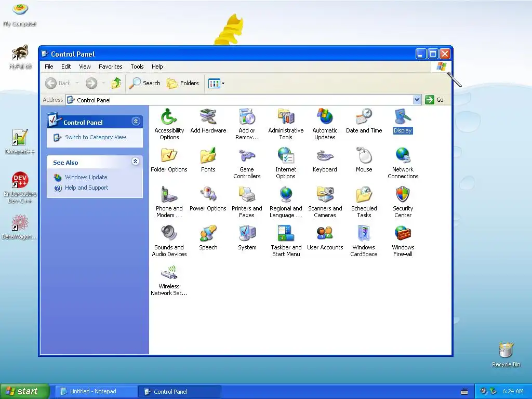This screenshot has height=399, width=532.
Task: Select DataWagon desktop shortcut
Action: point(20,227)
